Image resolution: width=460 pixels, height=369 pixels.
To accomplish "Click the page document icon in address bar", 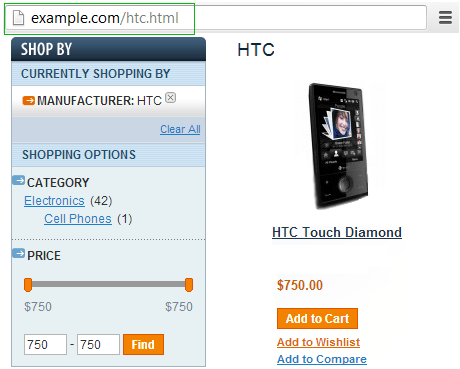I will 18,18.
